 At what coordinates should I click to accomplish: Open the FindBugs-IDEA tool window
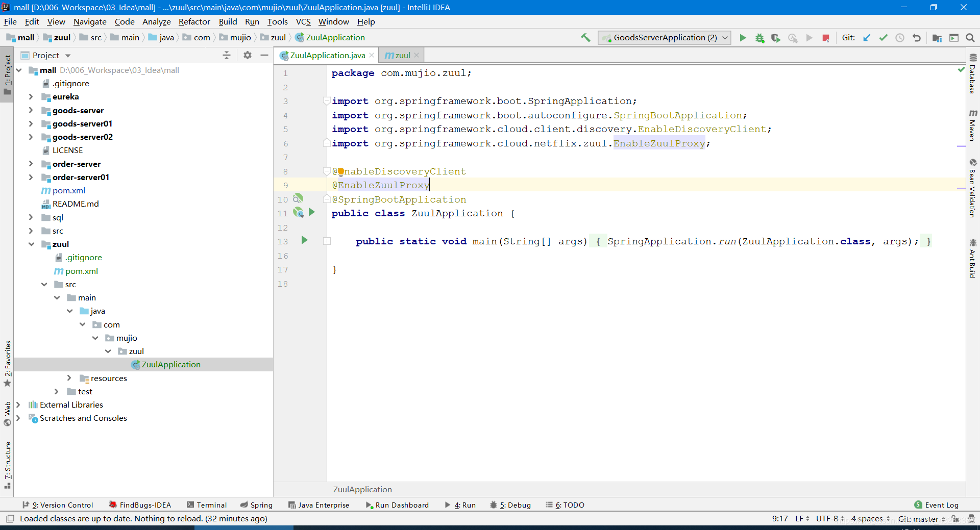coord(140,505)
